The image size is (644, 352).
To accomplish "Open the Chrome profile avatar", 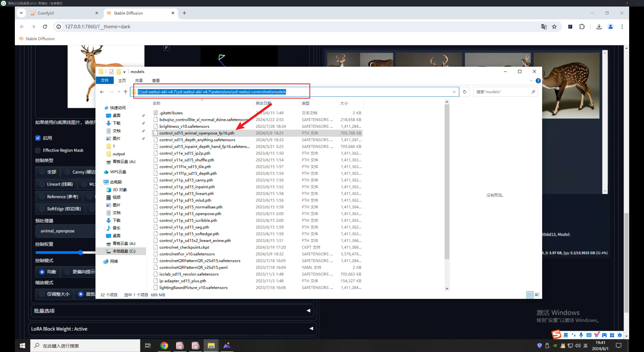I will point(611,27).
